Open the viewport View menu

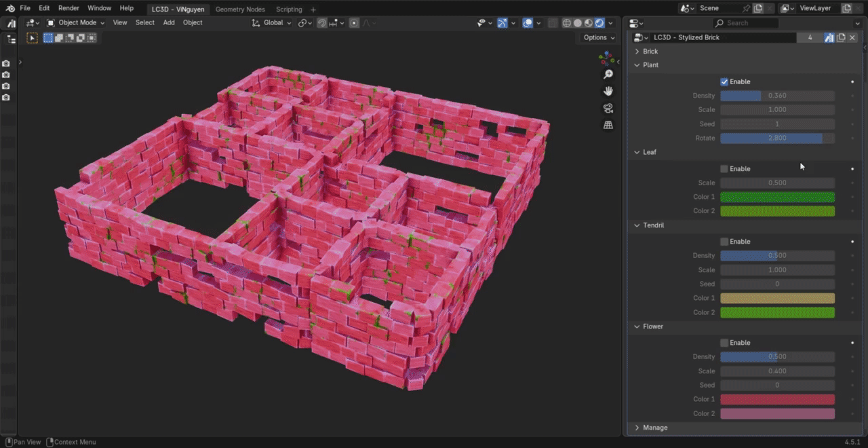pyautogui.click(x=120, y=22)
